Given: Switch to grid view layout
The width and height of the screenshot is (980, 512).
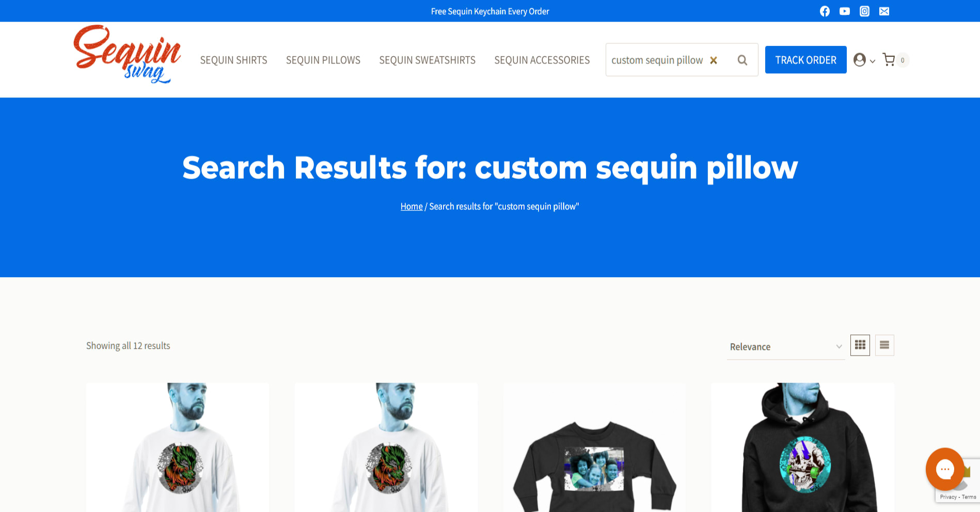Looking at the screenshot, I should 860,345.
